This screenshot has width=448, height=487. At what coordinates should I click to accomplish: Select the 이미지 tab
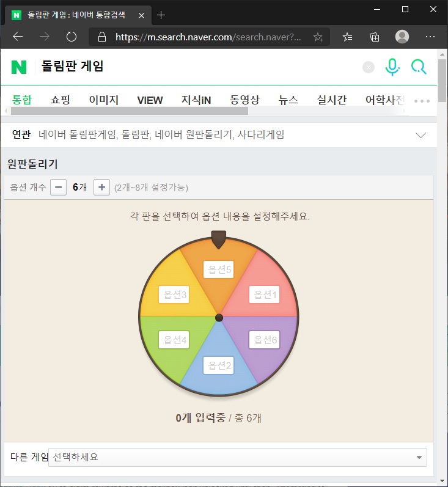[x=104, y=100]
